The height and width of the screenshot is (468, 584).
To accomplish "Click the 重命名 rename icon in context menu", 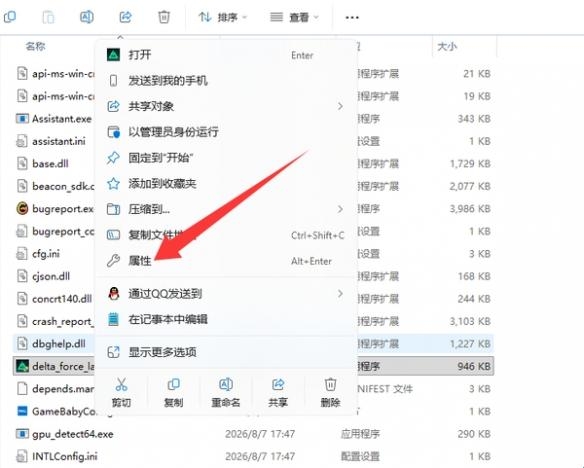I will point(226,385).
